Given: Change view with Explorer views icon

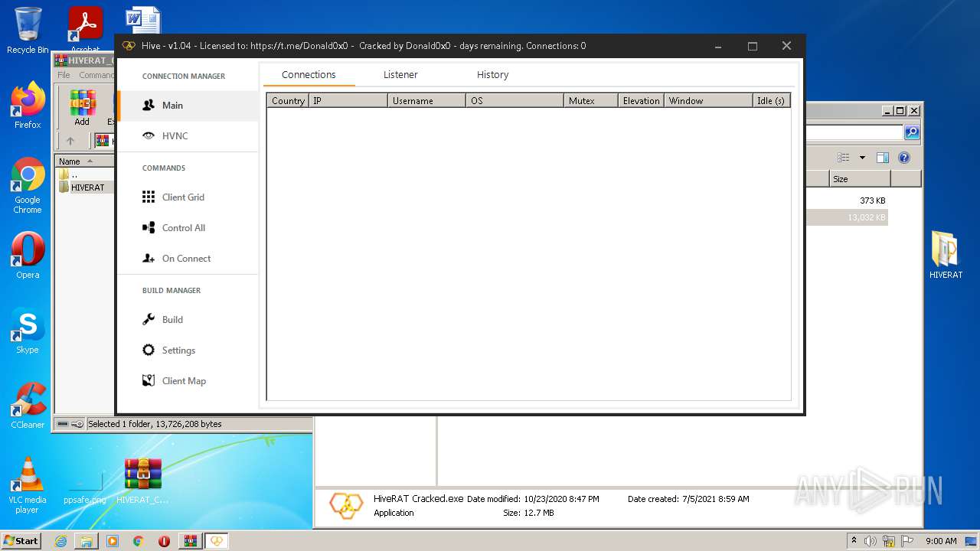Looking at the screenshot, I should (x=844, y=158).
